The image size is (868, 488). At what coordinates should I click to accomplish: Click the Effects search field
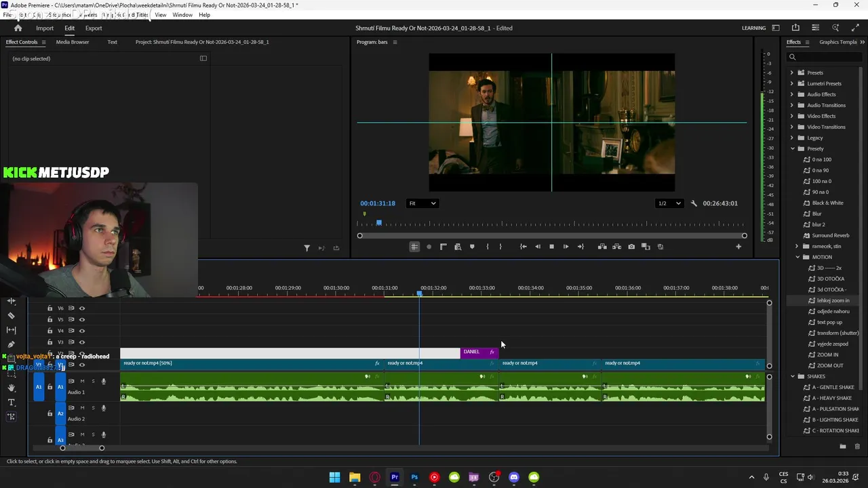tap(826, 57)
